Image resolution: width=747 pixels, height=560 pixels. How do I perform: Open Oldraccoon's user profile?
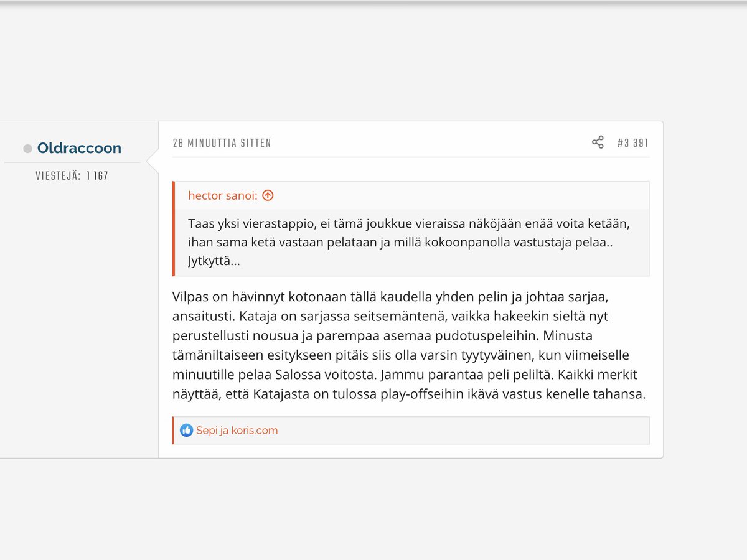(x=79, y=148)
